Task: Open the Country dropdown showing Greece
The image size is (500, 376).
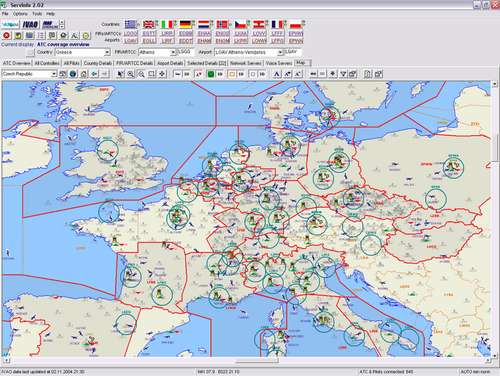Action: click(83, 52)
